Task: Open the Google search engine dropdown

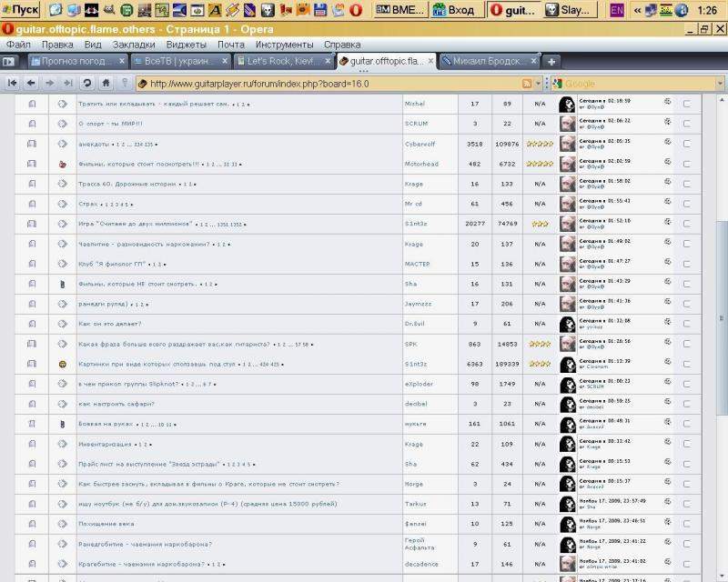Action: pos(558,84)
